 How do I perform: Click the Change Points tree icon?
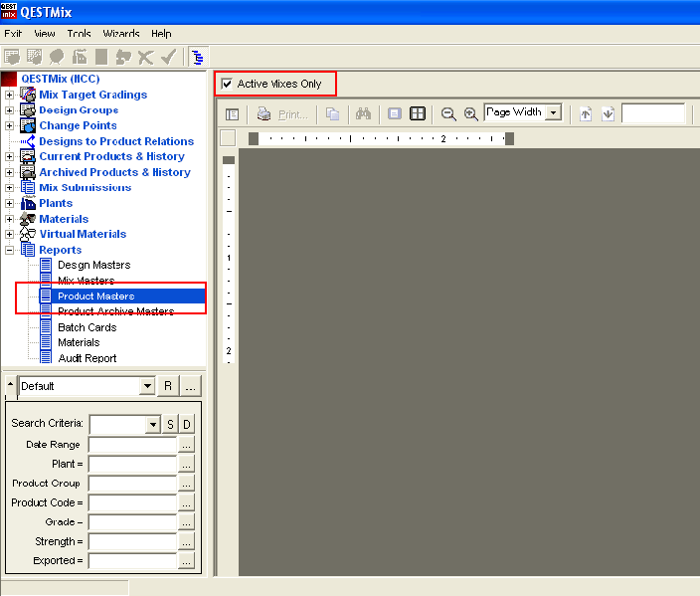coord(28,125)
